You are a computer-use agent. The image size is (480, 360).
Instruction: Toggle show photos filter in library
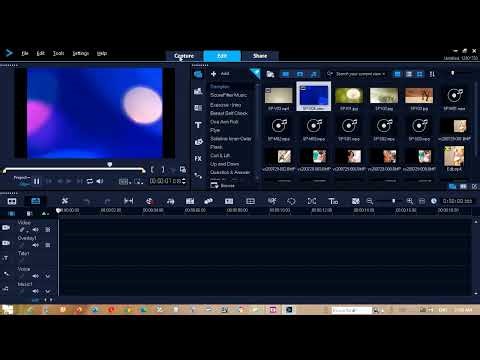(300, 74)
